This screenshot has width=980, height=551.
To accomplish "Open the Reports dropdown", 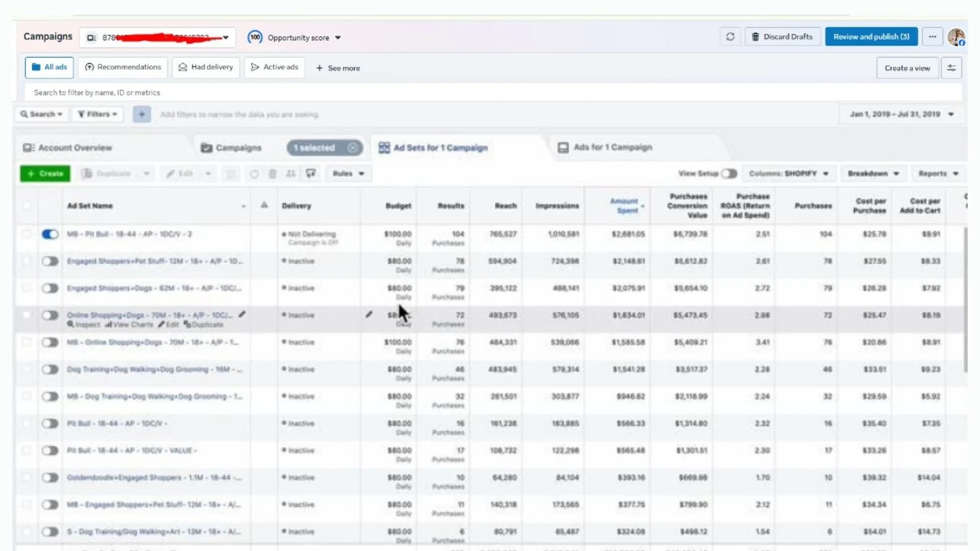I will point(938,174).
